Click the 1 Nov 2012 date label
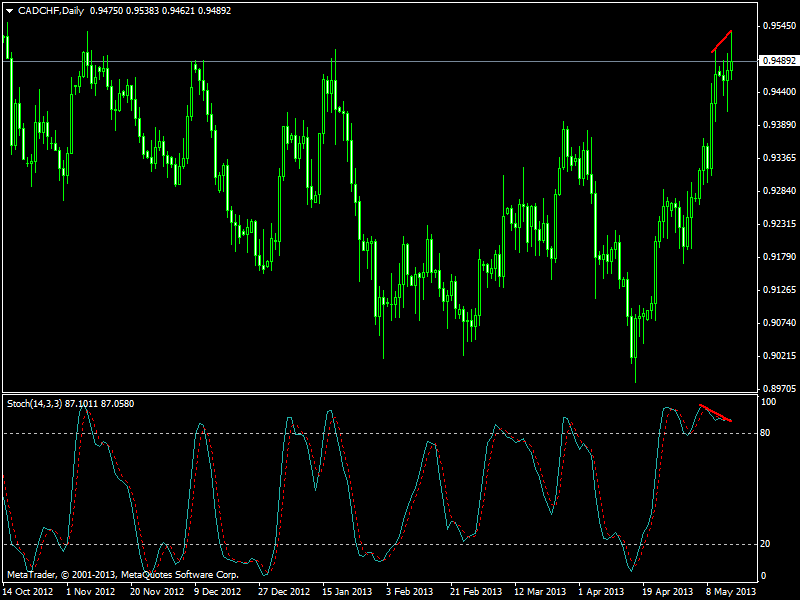 (x=91, y=592)
